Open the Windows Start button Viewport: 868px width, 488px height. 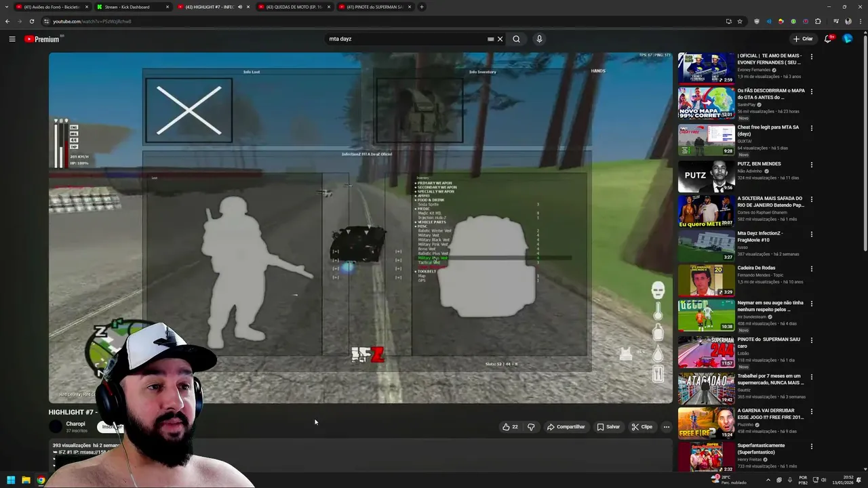11,480
